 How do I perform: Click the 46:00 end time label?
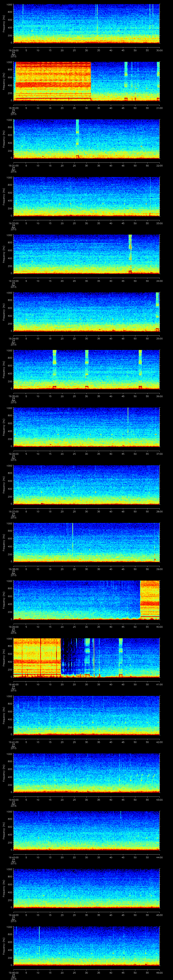click(159, 973)
